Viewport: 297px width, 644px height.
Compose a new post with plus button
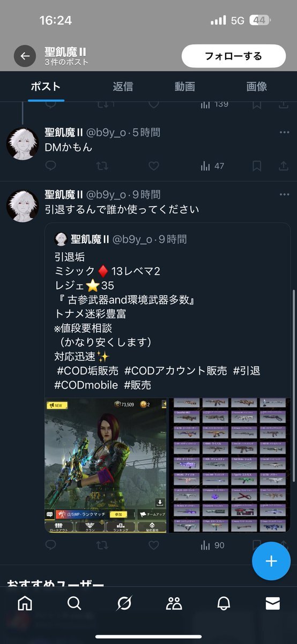pyautogui.click(x=271, y=561)
